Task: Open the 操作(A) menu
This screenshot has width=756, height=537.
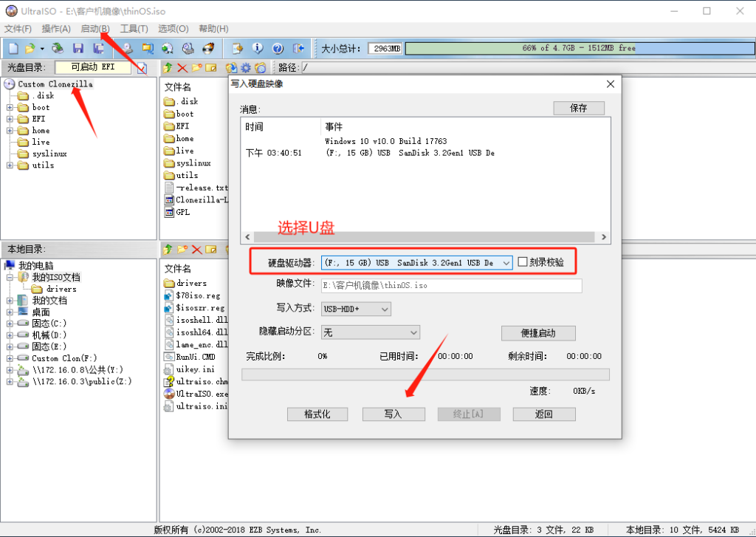Action: 56,29
